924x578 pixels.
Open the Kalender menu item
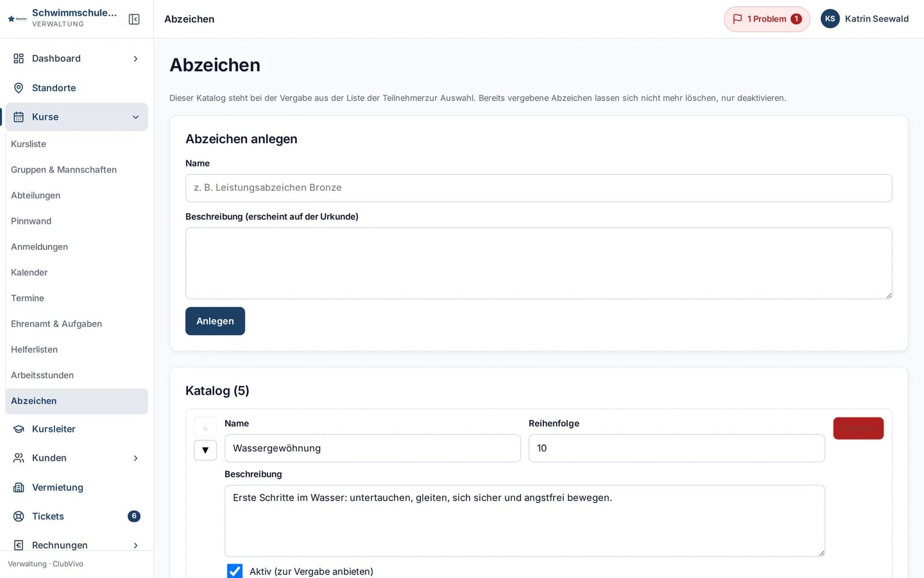[76, 272]
